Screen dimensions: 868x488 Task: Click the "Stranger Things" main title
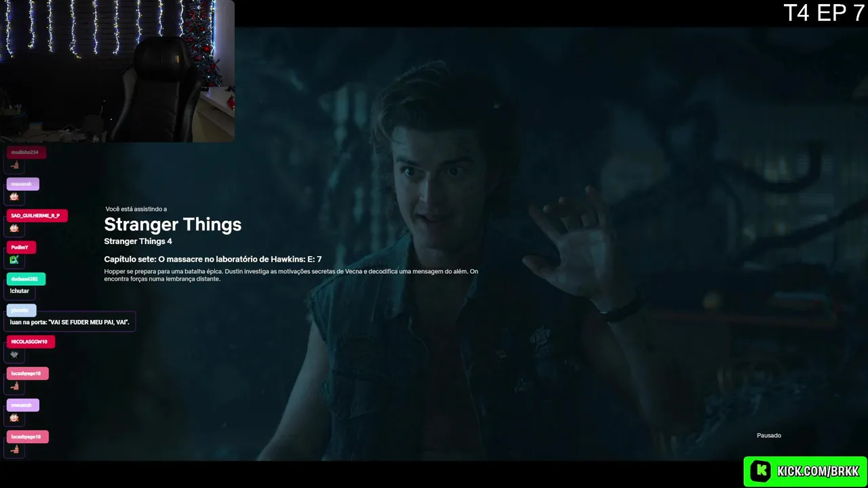tap(173, 224)
